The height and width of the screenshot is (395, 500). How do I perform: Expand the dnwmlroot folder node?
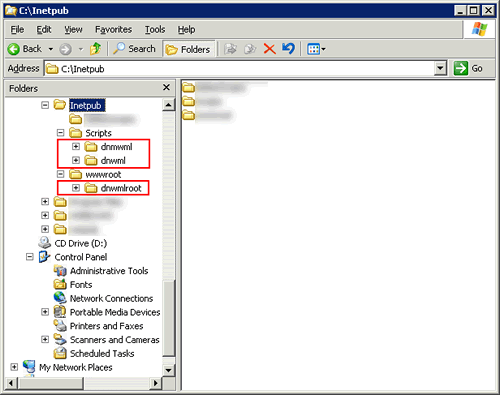point(76,188)
